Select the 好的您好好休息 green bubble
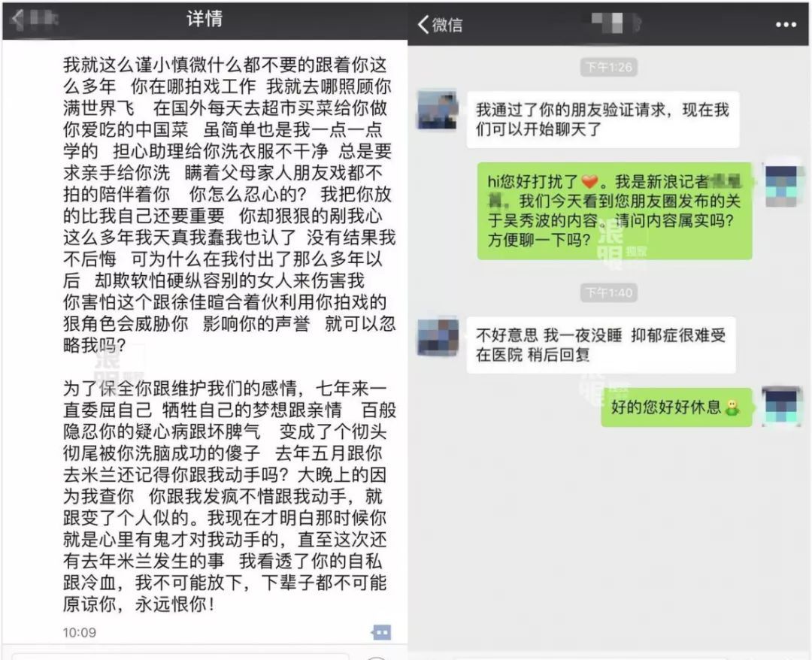This screenshot has height=660, width=812. point(677,407)
